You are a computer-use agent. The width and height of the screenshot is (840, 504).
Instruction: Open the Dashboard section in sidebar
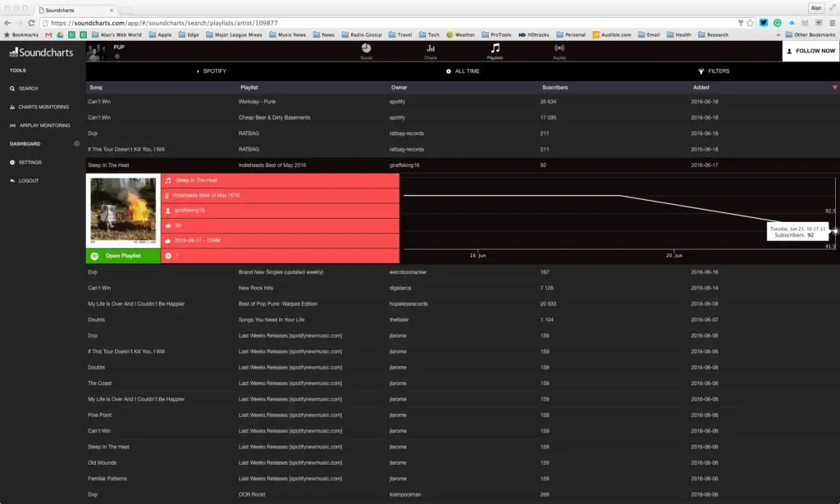tap(25, 144)
